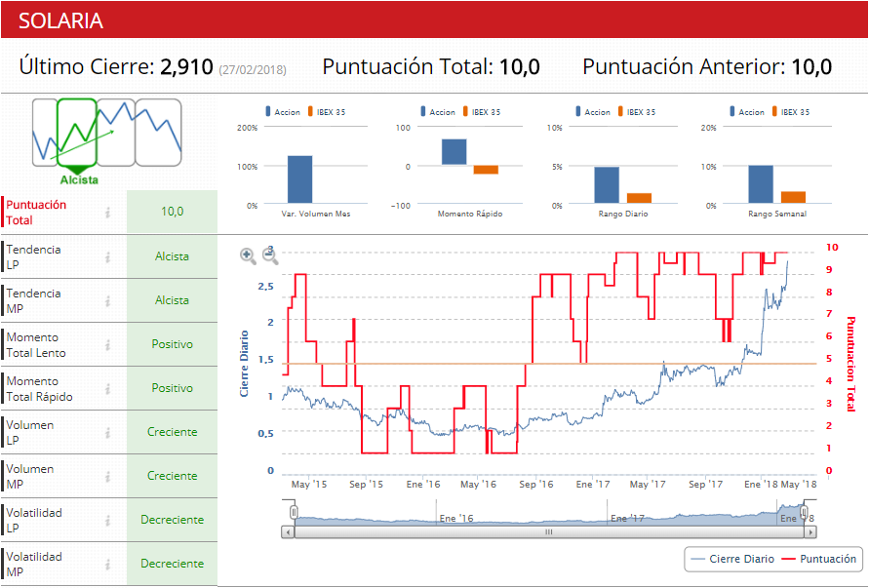The height and width of the screenshot is (588, 869).
Task: Open info icon beside Momento Total Rápido
Action: tap(108, 388)
